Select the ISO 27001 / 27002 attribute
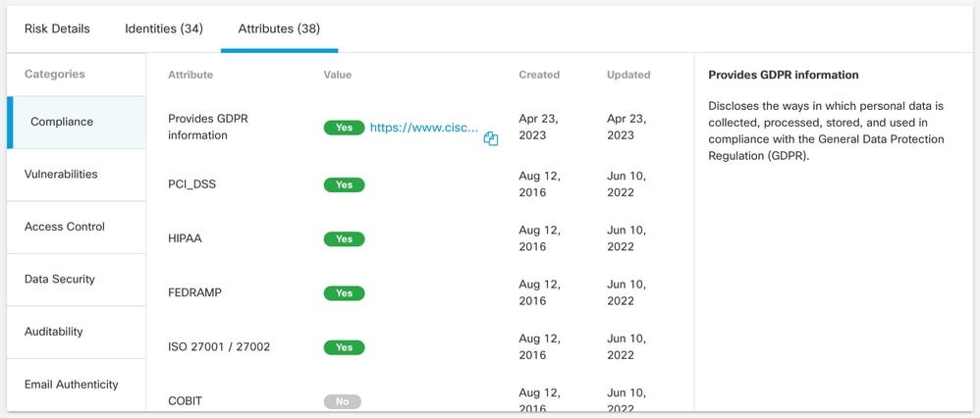The width and height of the screenshot is (980, 418). (219, 346)
